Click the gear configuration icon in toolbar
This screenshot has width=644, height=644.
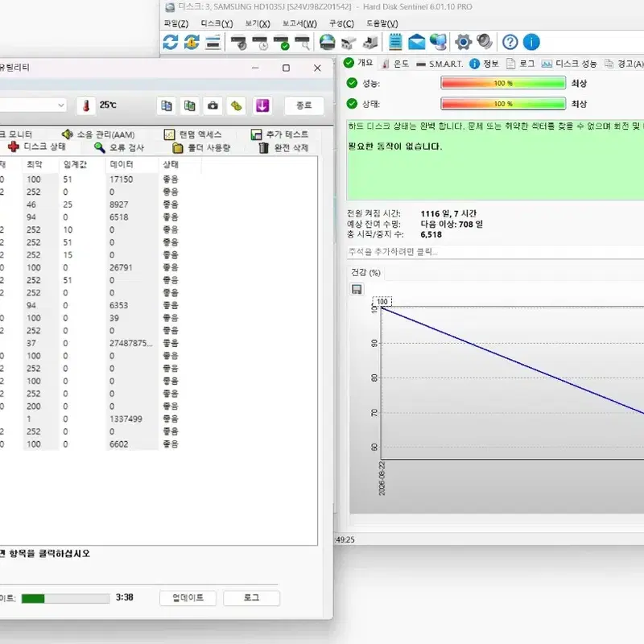pyautogui.click(x=463, y=42)
